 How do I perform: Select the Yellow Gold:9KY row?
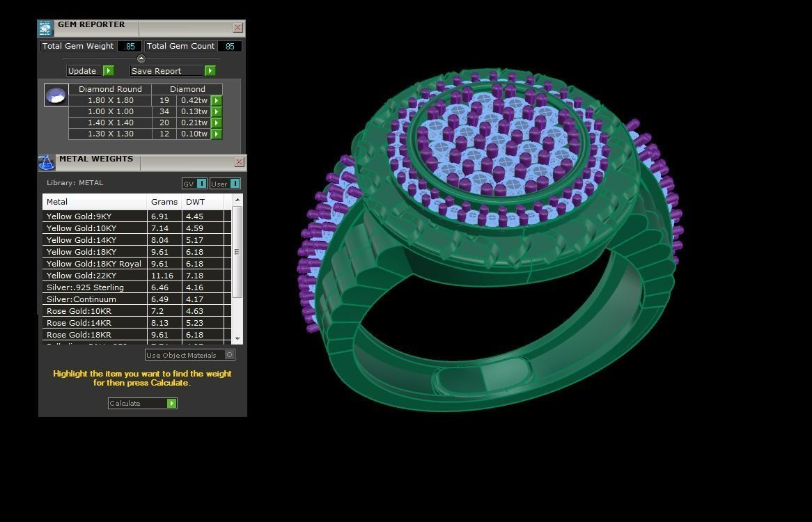pyautogui.click(x=136, y=216)
